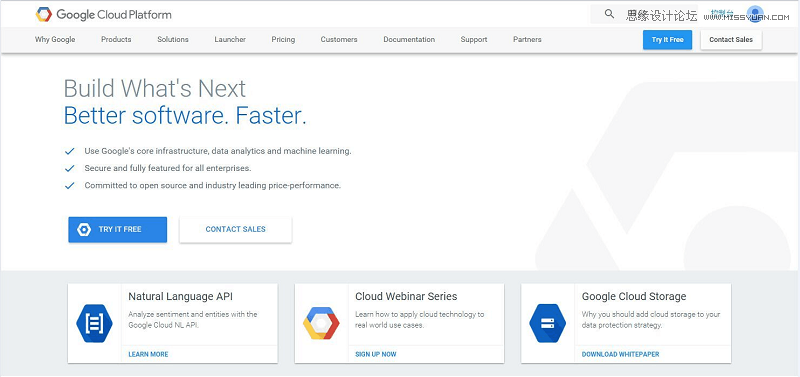Click the Better software. Faster. heading
The width and height of the screenshot is (800, 377).
click(x=185, y=116)
